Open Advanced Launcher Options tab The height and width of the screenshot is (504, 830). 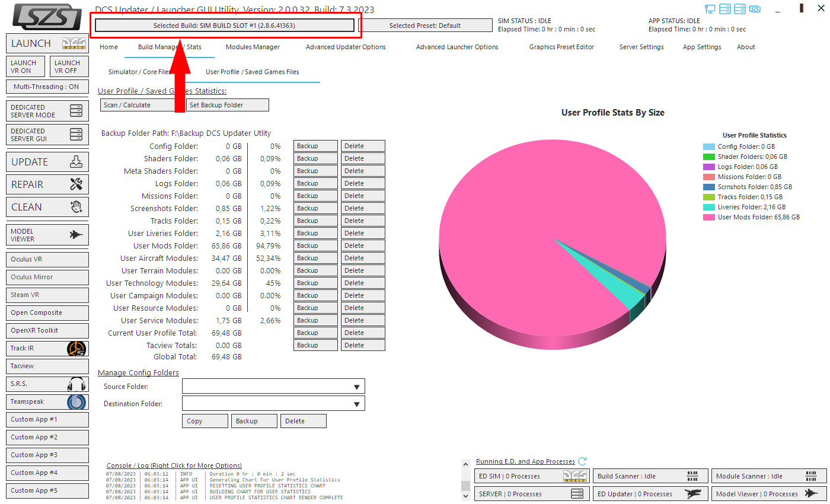coord(457,47)
